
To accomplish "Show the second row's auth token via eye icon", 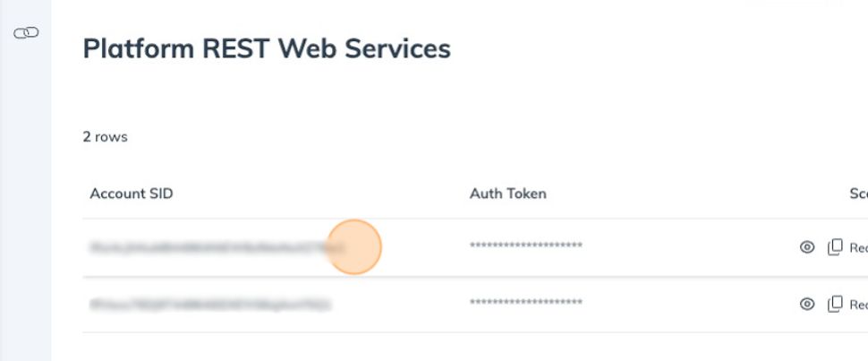I will pos(807,305).
